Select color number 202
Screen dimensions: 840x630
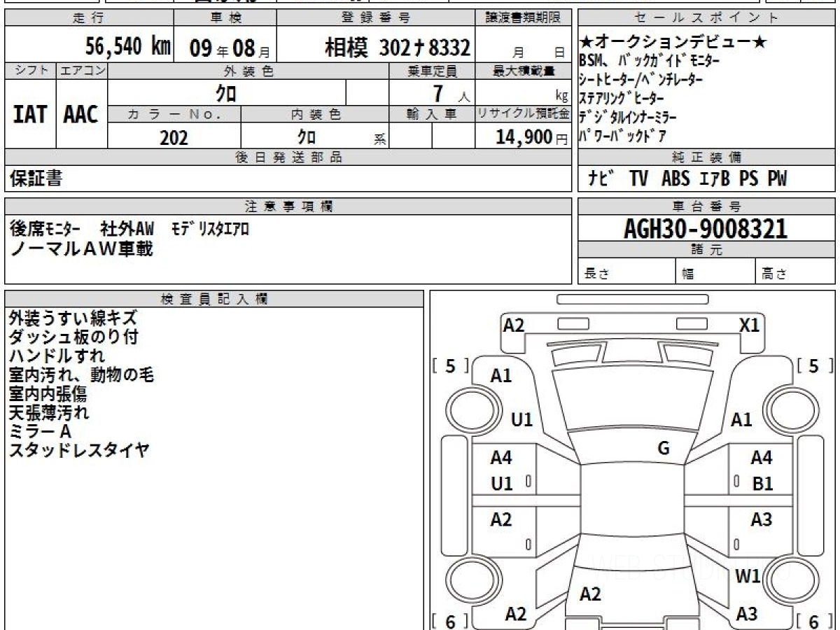(174, 138)
